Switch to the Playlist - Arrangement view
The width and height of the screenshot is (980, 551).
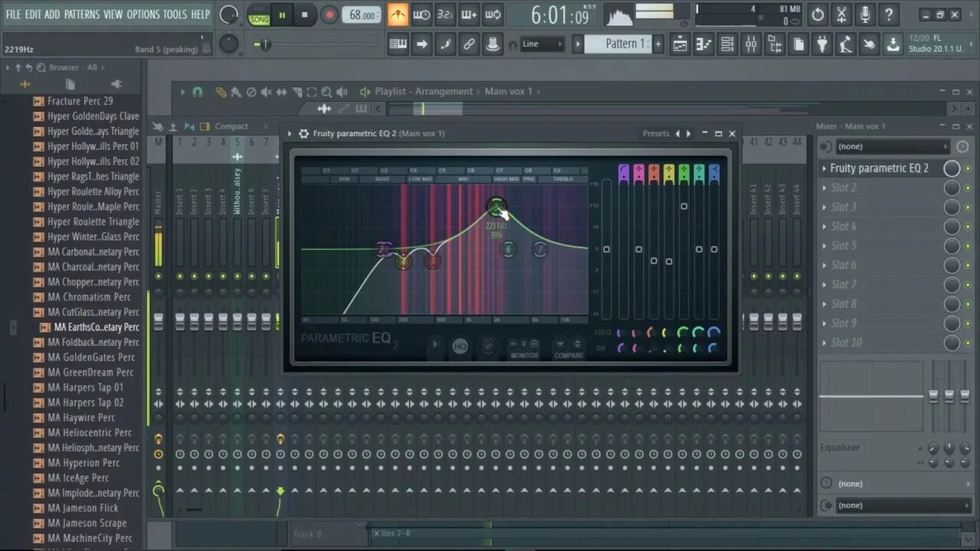(423, 91)
